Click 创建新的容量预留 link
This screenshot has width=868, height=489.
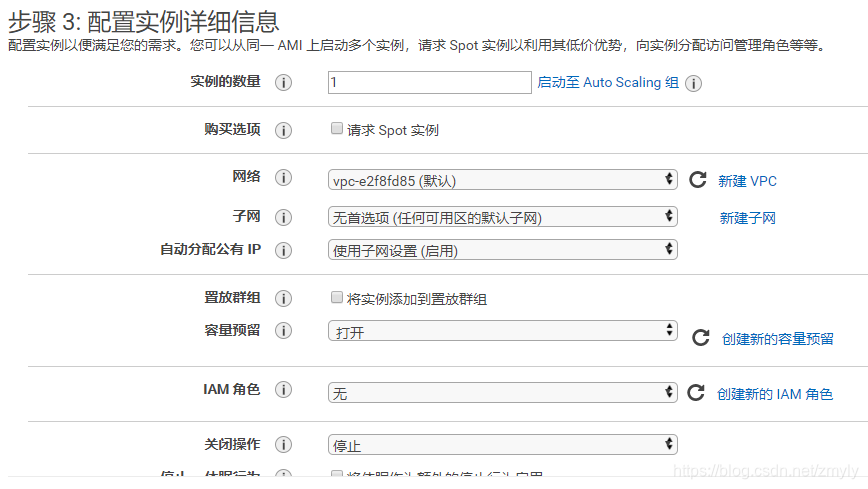tap(777, 339)
